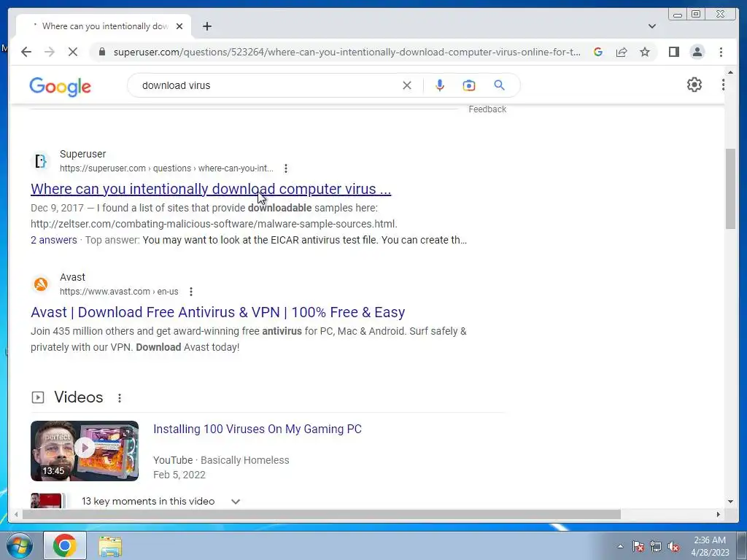
Task: Click the horizontal scroll-right arrow
Action: click(719, 514)
